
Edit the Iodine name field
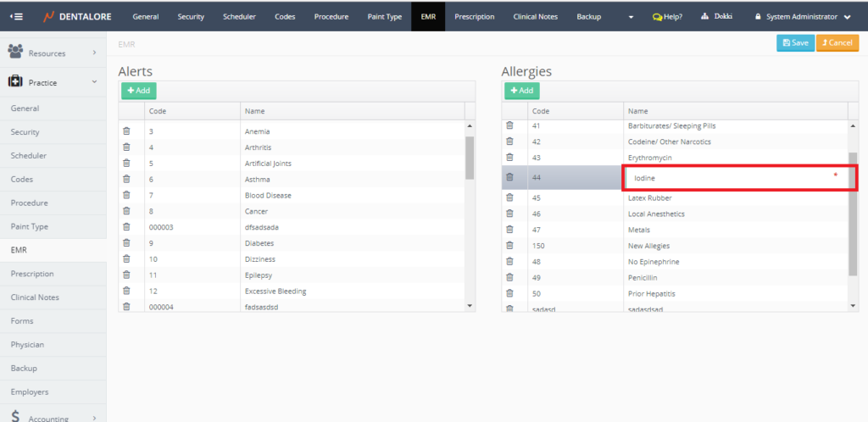point(729,178)
